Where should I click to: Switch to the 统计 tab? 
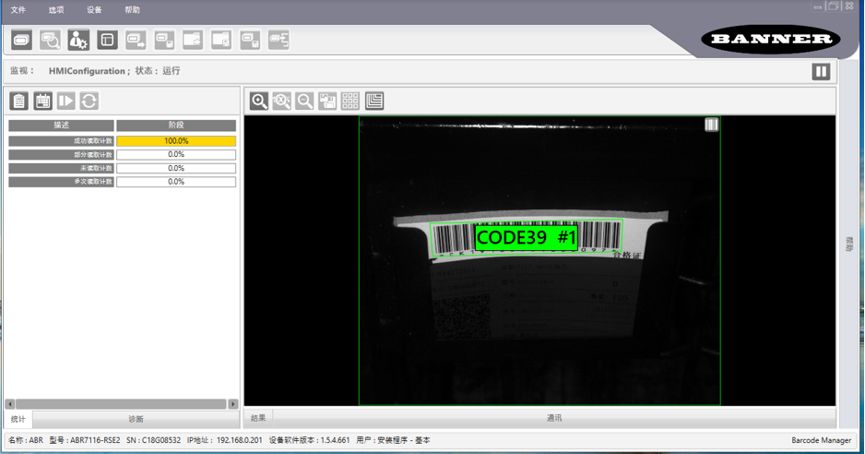pos(18,419)
